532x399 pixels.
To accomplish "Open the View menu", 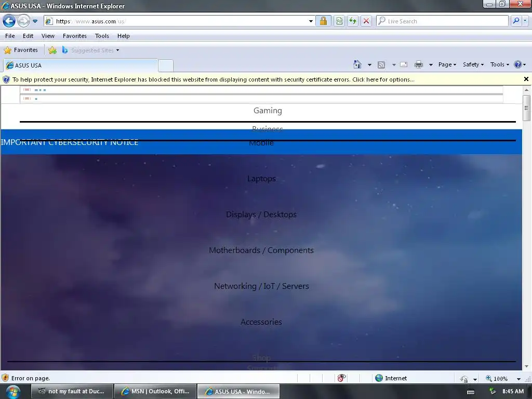I will tap(48, 36).
